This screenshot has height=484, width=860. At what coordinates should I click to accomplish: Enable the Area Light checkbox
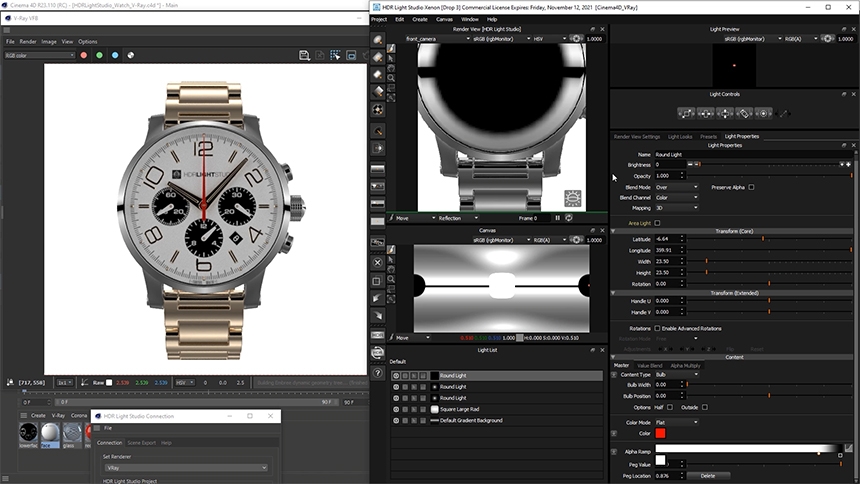[657, 223]
